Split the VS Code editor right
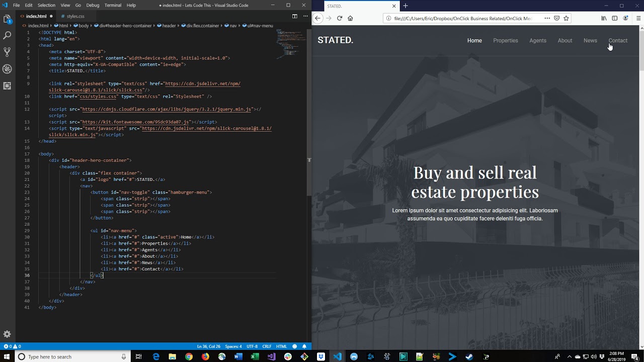The height and width of the screenshot is (362, 644). tap(295, 16)
